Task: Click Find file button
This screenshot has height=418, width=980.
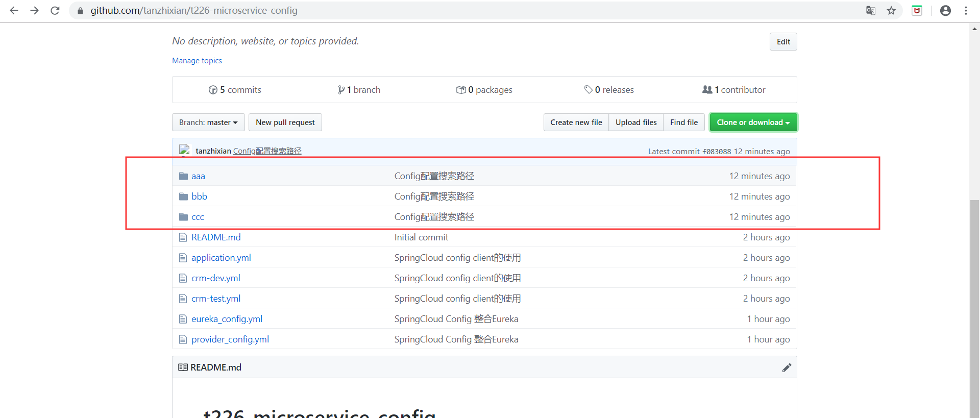Action: [684, 122]
